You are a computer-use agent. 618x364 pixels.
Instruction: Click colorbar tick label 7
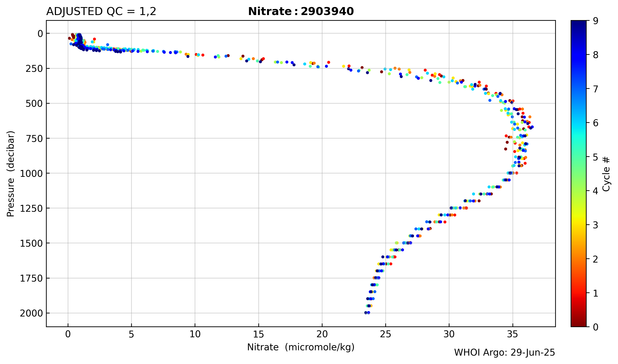click(596, 89)
